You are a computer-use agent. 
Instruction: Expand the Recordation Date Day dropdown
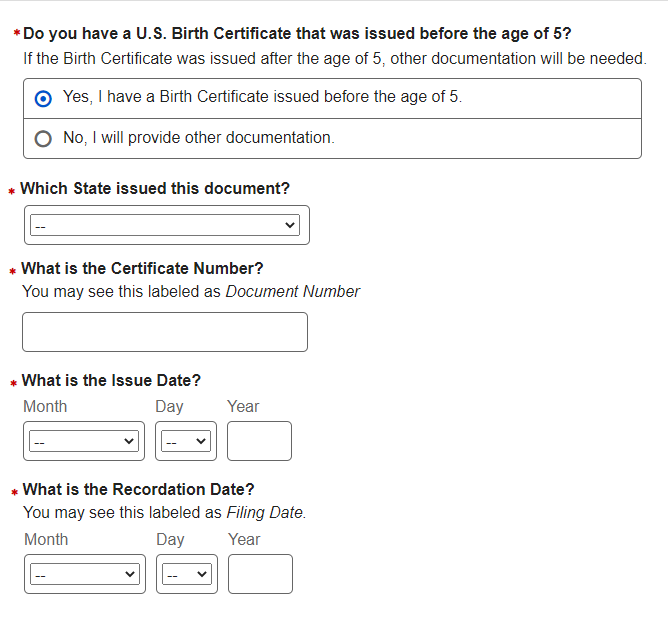(x=187, y=574)
